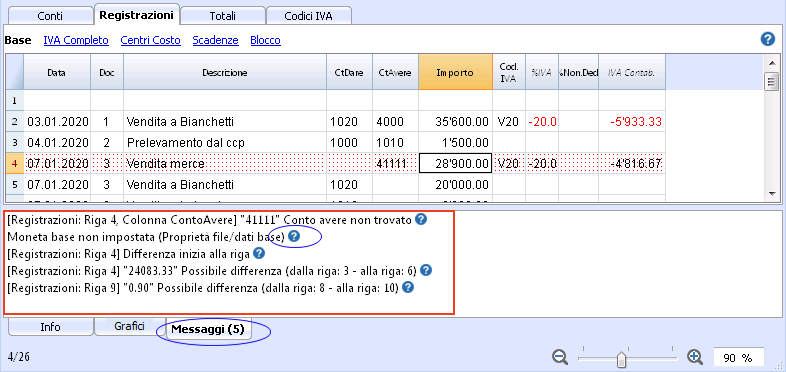Click 'Differenza inizia alla riga' message
This screenshot has height=372, width=786.
(x=129, y=254)
